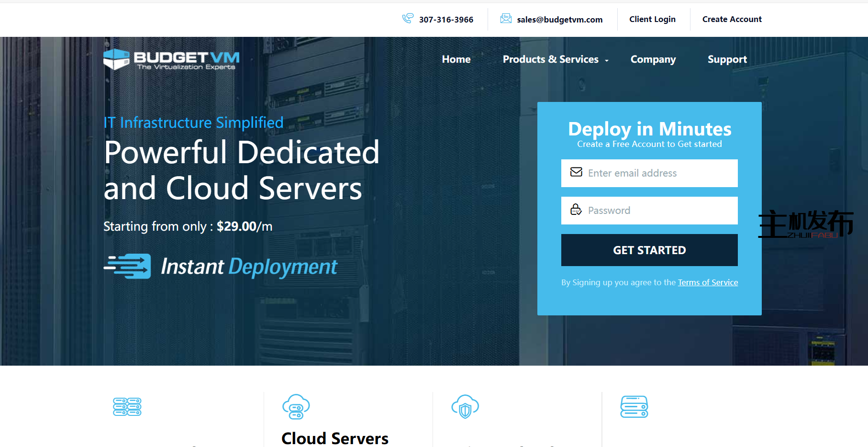Call the 307-316-3966 phone number link

pos(446,20)
